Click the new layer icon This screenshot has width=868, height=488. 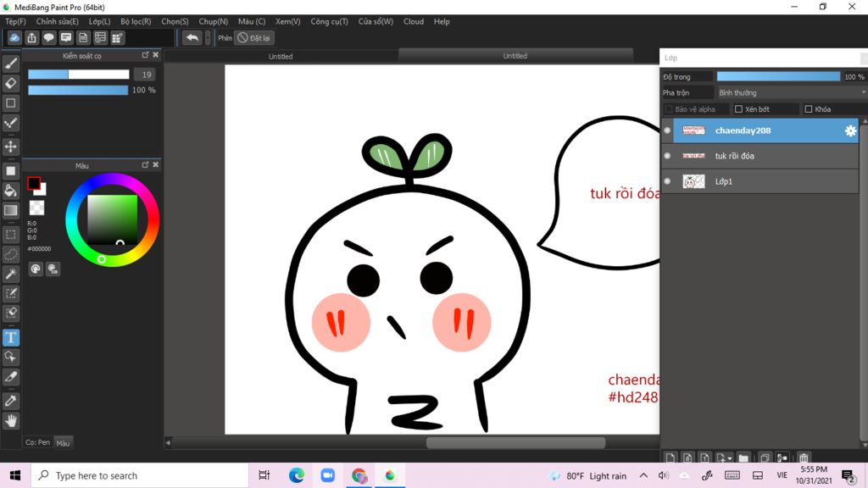coord(670,457)
